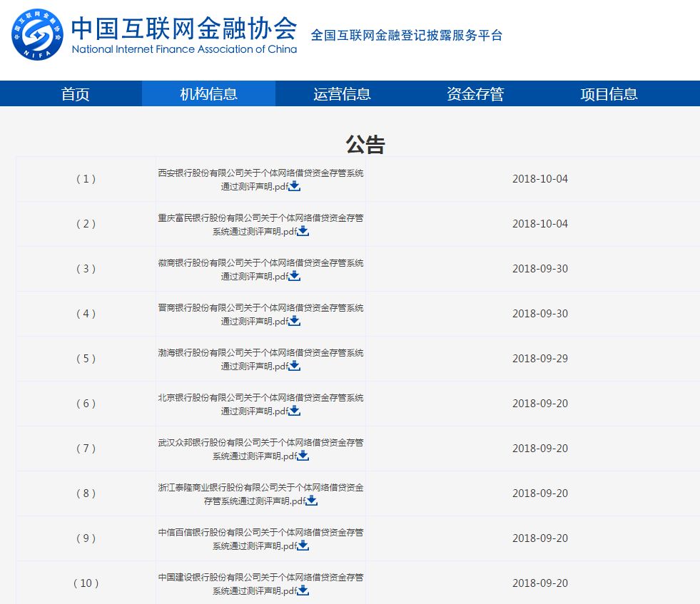Download 浙江泰隆商业银行 statement via its download icon

pos(312,501)
